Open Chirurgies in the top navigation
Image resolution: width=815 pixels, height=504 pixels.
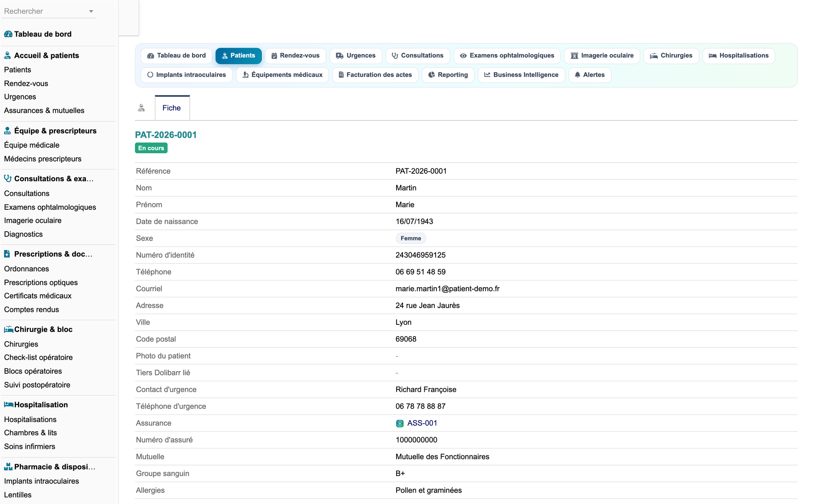pyautogui.click(x=671, y=56)
